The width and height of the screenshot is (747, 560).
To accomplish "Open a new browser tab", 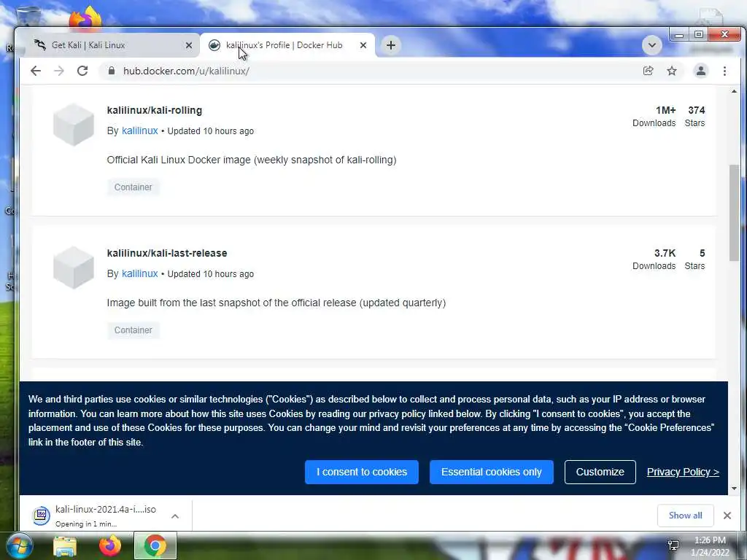I will coord(391,45).
